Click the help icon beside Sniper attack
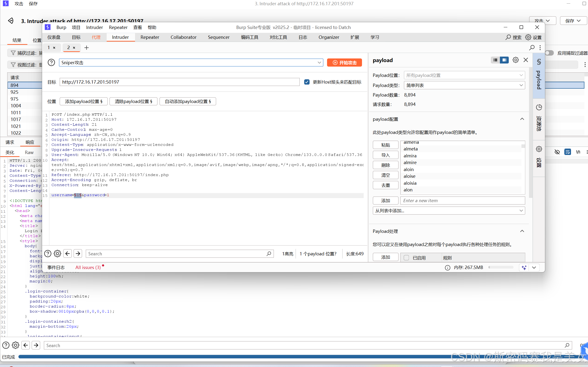The height and width of the screenshot is (367, 588). pos(51,63)
